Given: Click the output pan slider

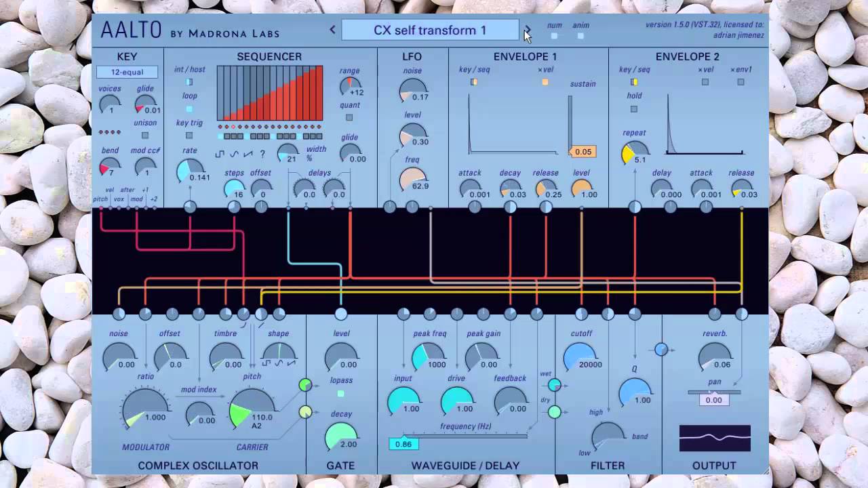Looking at the screenshot, I should click(x=715, y=392).
